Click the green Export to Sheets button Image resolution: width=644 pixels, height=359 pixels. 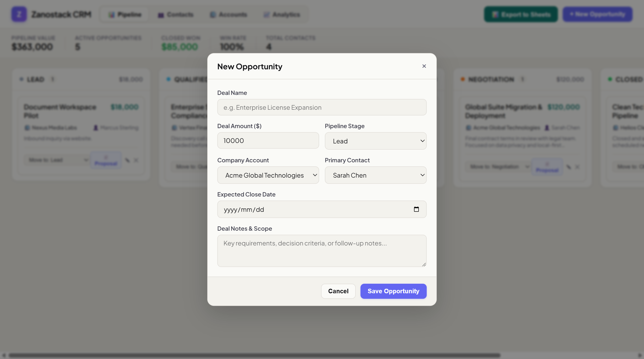521,15
